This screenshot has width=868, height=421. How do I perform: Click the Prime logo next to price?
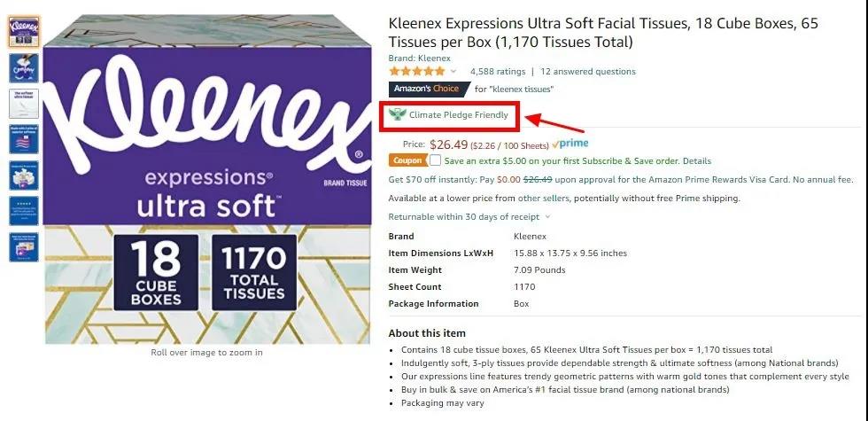pyautogui.click(x=570, y=144)
